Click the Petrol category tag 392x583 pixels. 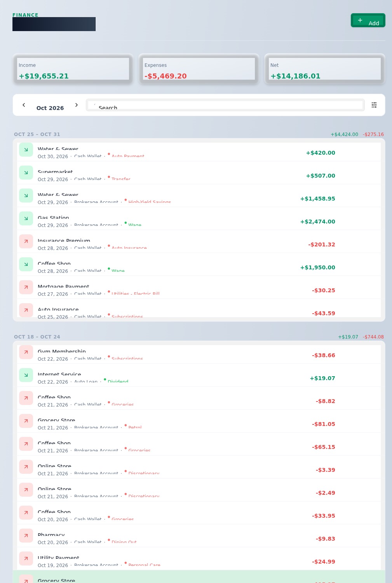click(135, 427)
